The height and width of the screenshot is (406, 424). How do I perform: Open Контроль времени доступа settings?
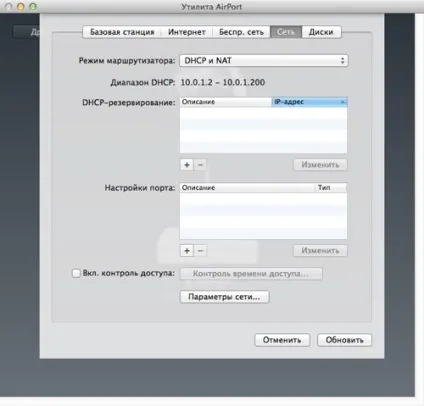pos(251,274)
